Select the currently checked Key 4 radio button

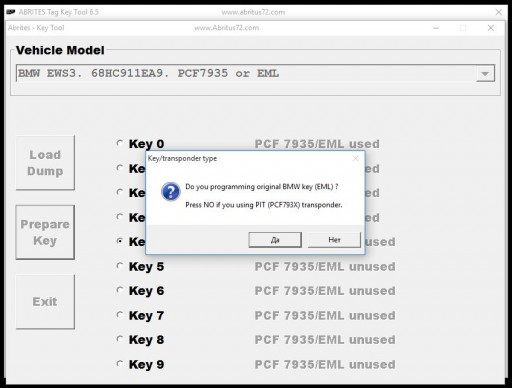click(120, 241)
